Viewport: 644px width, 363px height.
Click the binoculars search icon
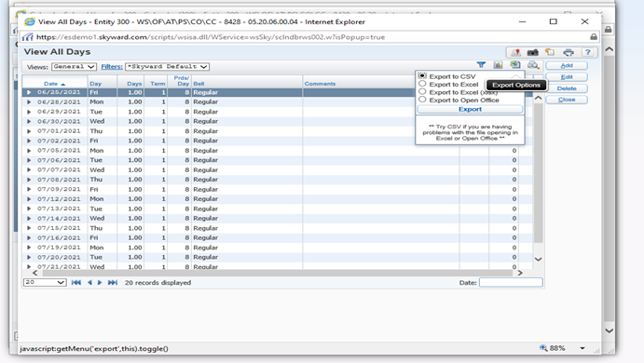pos(533,65)
